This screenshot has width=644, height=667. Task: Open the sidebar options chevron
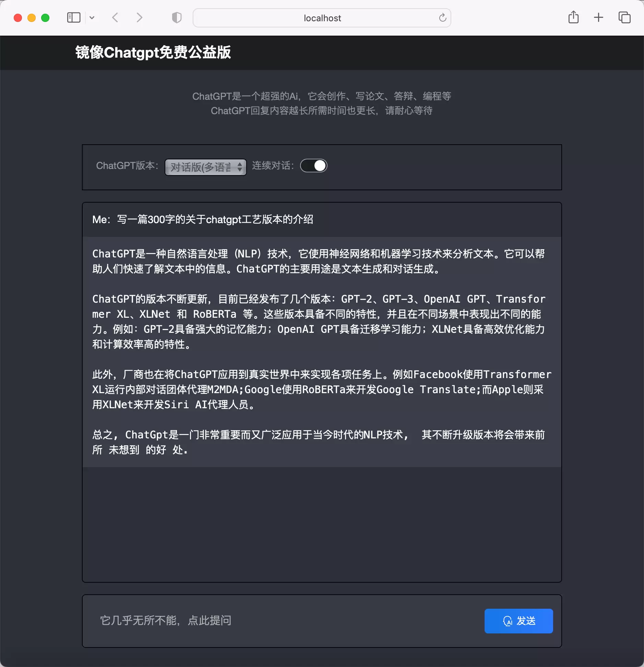tap(92, 17)
